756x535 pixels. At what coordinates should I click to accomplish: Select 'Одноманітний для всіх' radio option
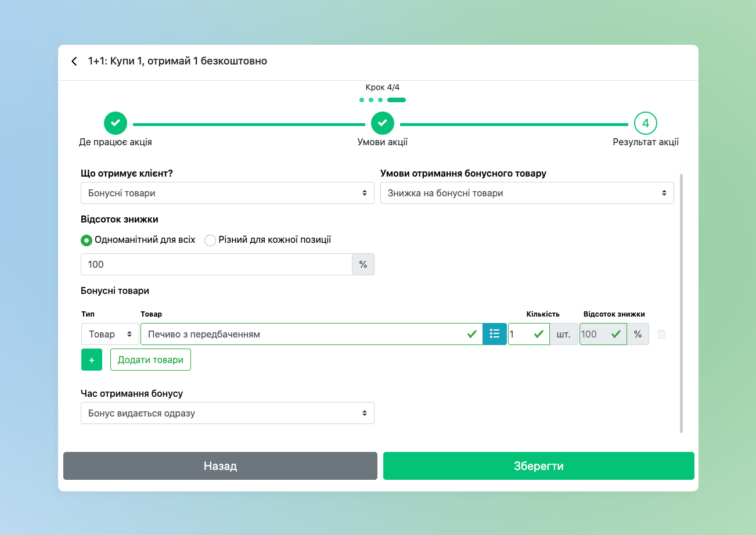click(87, 240)
